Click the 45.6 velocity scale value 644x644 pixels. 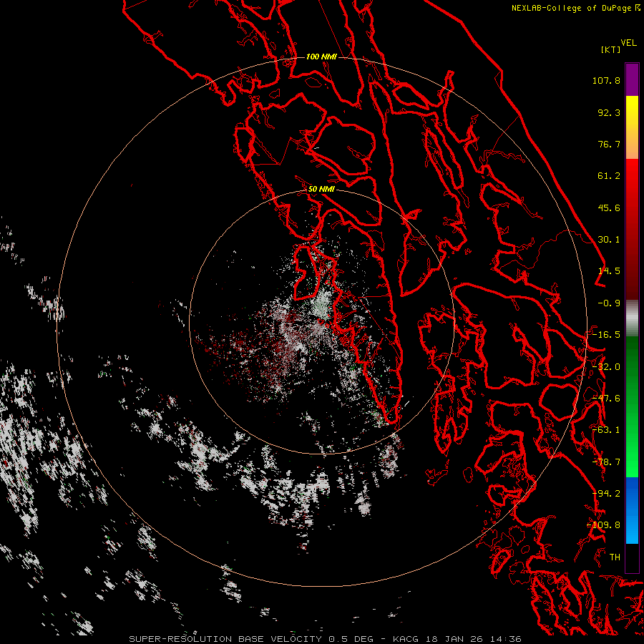609,208
